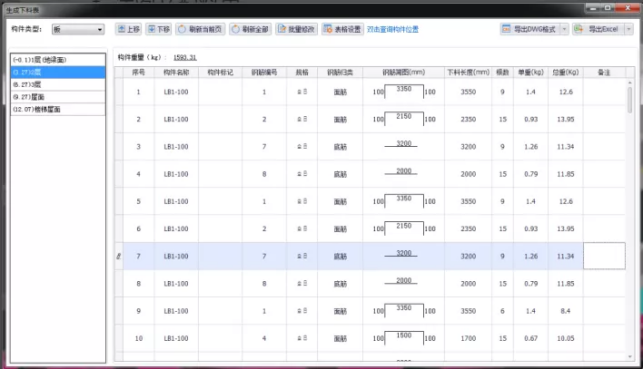Click the 备注 cell in row 7
The height and width of the screenshot is (370, 643).
(x=604, y=256)
